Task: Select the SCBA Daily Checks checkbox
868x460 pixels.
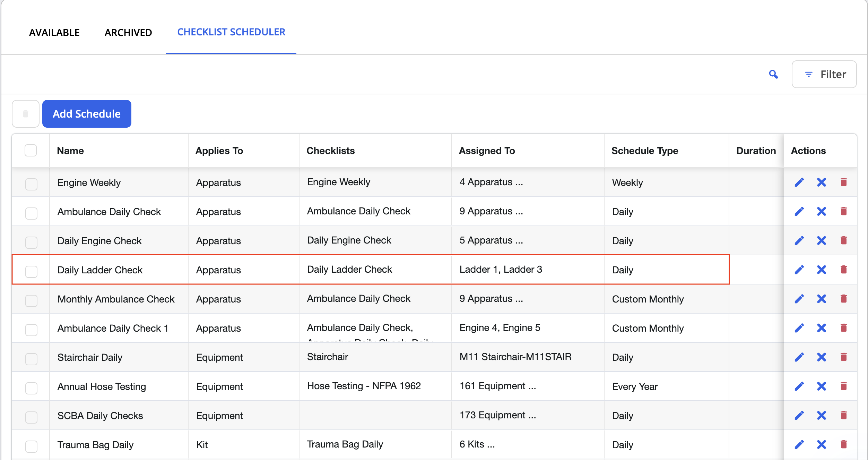Action: [x=31, y=417]
